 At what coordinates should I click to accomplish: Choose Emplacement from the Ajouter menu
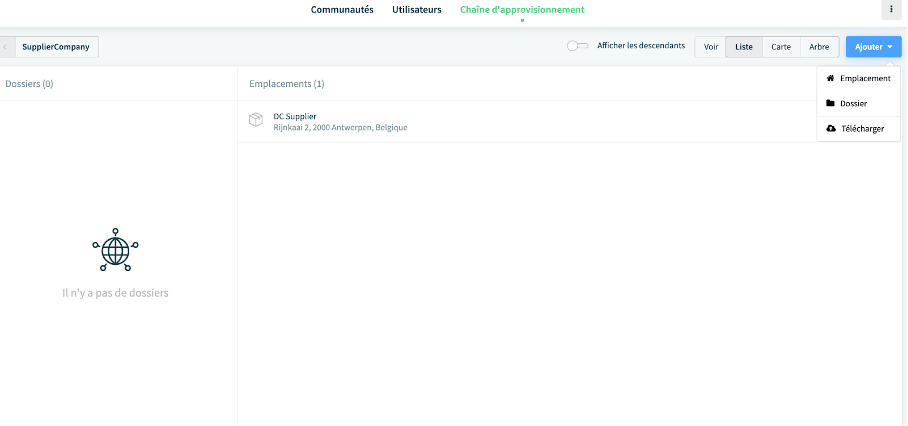point(859,78)
